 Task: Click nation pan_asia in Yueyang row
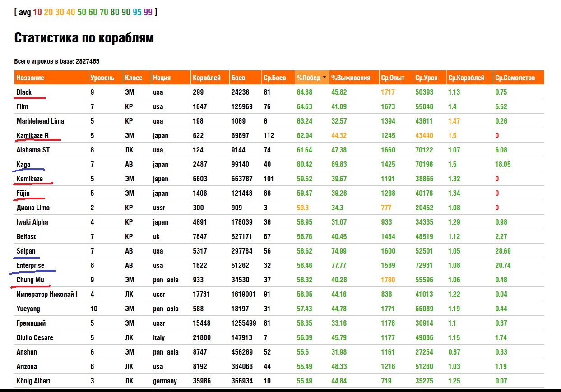click(166, 309)
